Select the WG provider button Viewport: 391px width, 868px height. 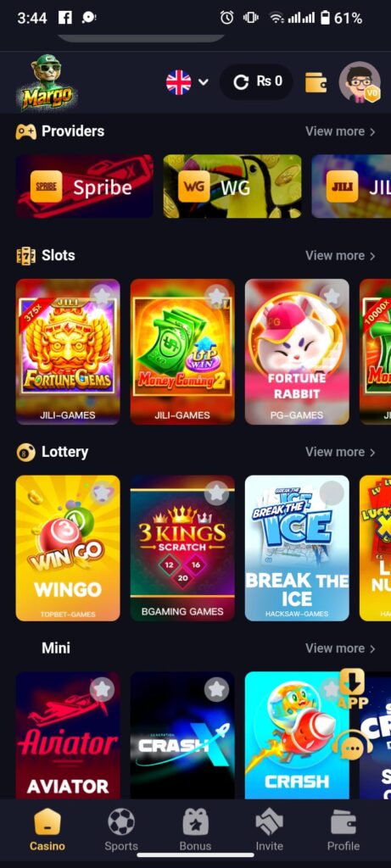232,186
